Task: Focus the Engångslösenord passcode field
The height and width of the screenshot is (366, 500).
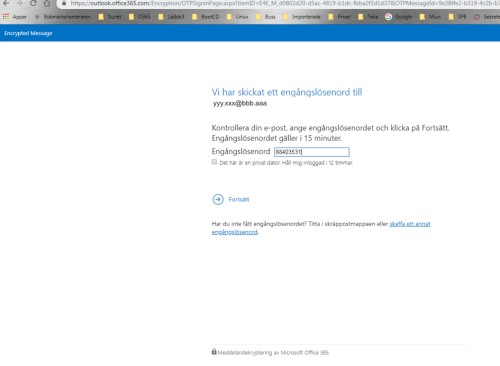Action: tap(312, 152)
